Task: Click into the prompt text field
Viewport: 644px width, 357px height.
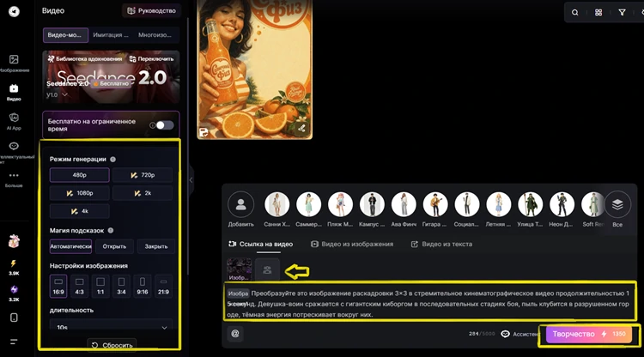Action: pos(429,304)
